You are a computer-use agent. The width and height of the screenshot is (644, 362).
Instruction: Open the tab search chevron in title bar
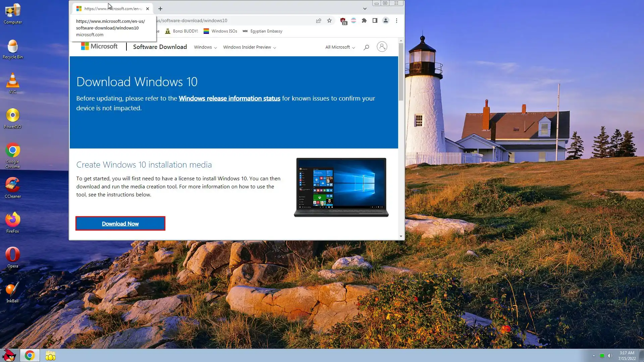(365, 9)
